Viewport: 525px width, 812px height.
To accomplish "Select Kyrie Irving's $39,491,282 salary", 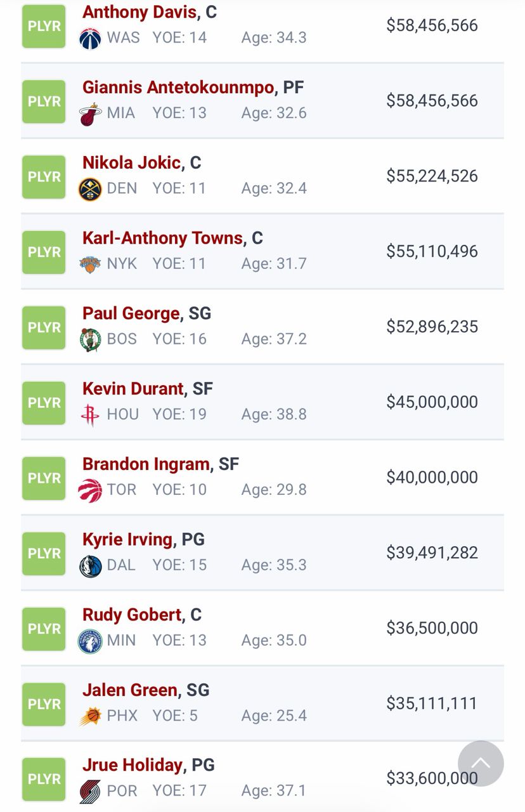I will pyautogui.click(x=432, y=553).
